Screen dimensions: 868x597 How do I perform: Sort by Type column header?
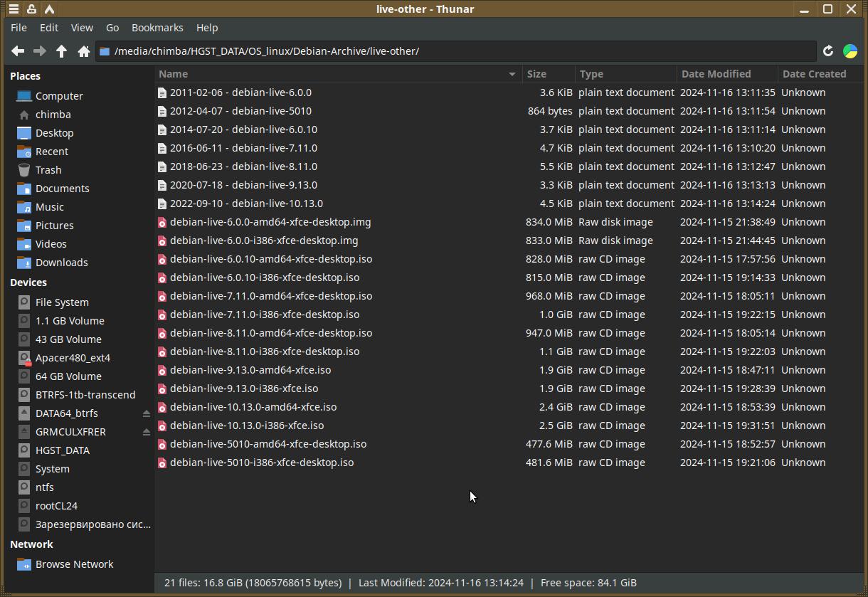(x=626, y=74)
